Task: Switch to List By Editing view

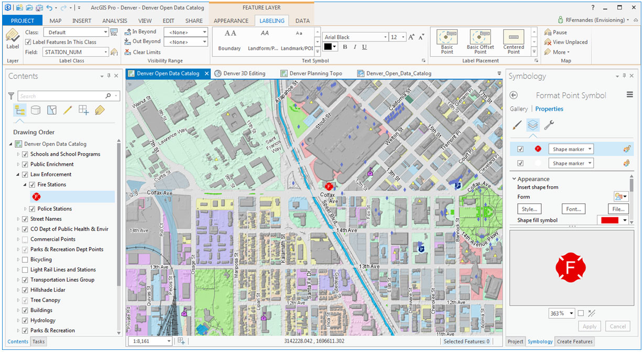Action: pyautogui.click(x=68, y=110)
